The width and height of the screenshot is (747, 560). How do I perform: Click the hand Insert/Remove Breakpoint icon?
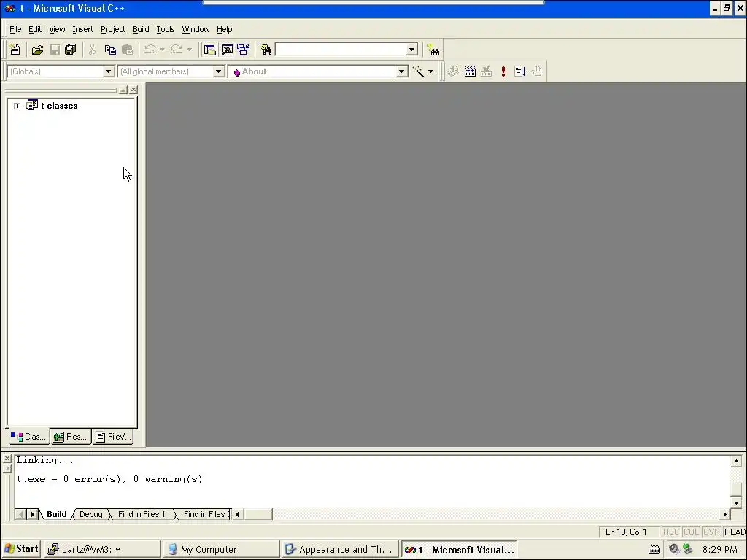point(537,71)
